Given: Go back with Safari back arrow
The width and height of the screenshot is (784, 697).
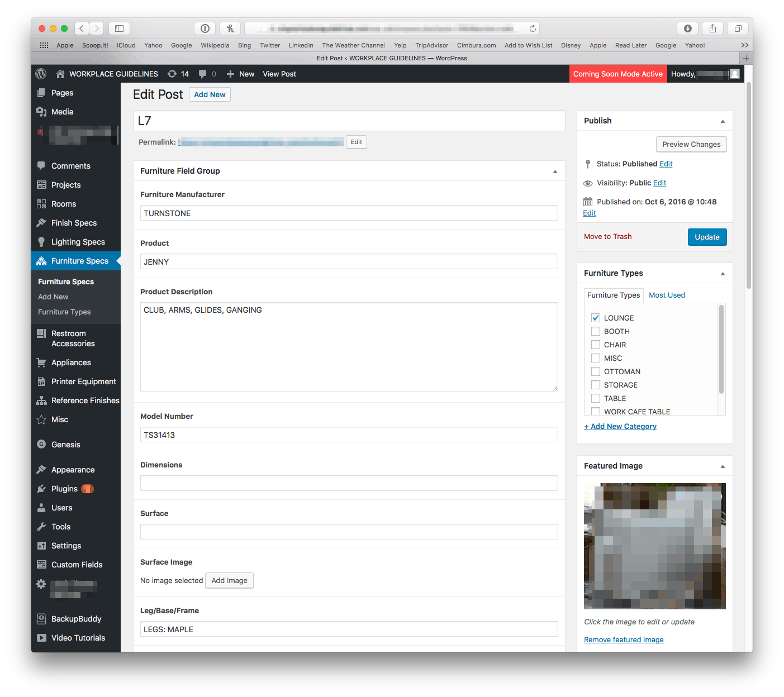Looking at the screenshot, I should pos(82,28).
